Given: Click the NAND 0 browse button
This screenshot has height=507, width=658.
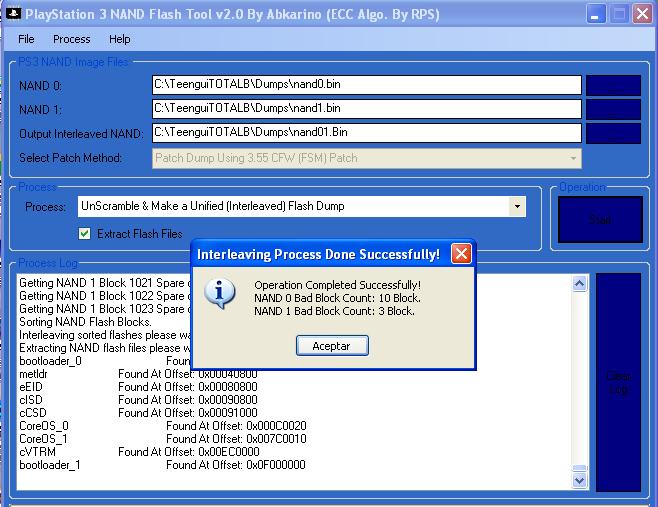Looking at the screenshot, I should coord(613,85).
